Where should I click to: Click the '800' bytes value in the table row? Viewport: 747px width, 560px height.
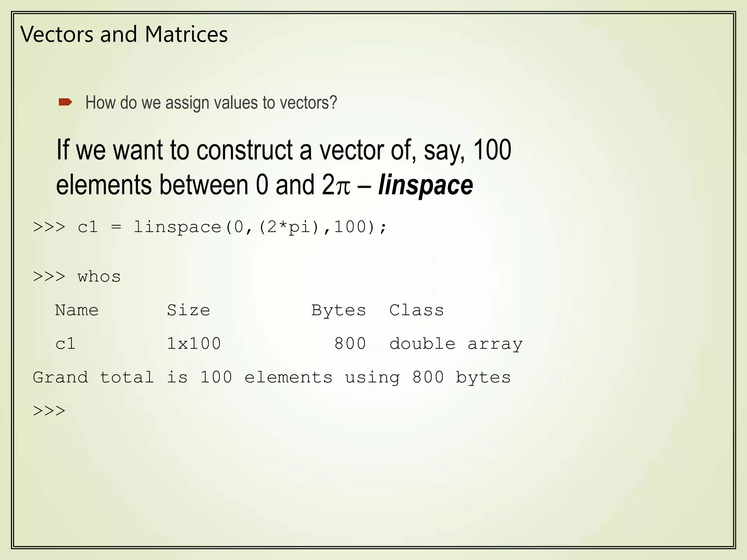(x=350, y=344)
